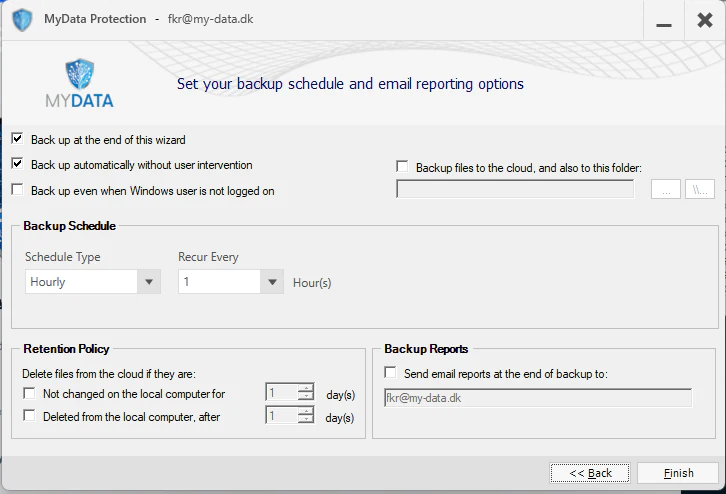Click the Backup Schedule group title
The width and height of the screenshot is (726, 494).
70,226
